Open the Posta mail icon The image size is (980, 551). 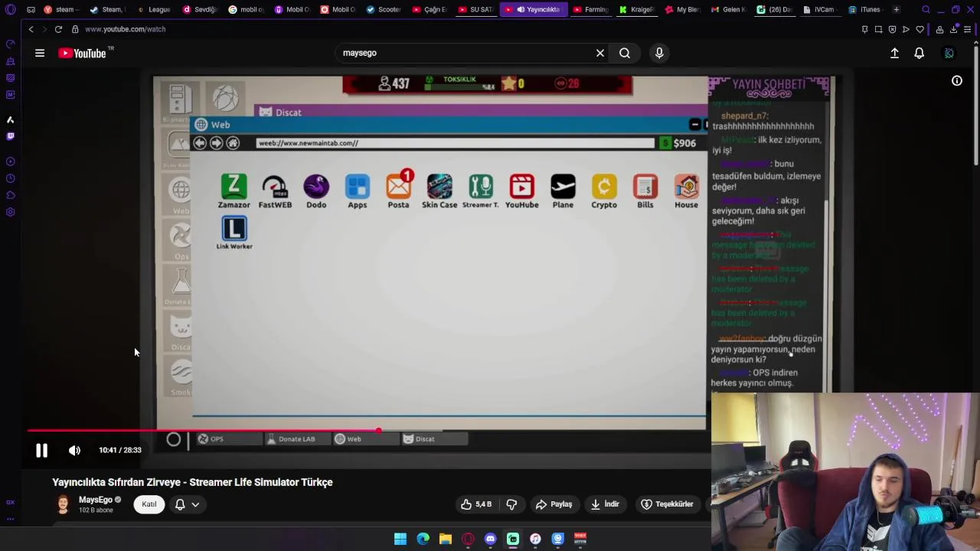tap(398, 191)
